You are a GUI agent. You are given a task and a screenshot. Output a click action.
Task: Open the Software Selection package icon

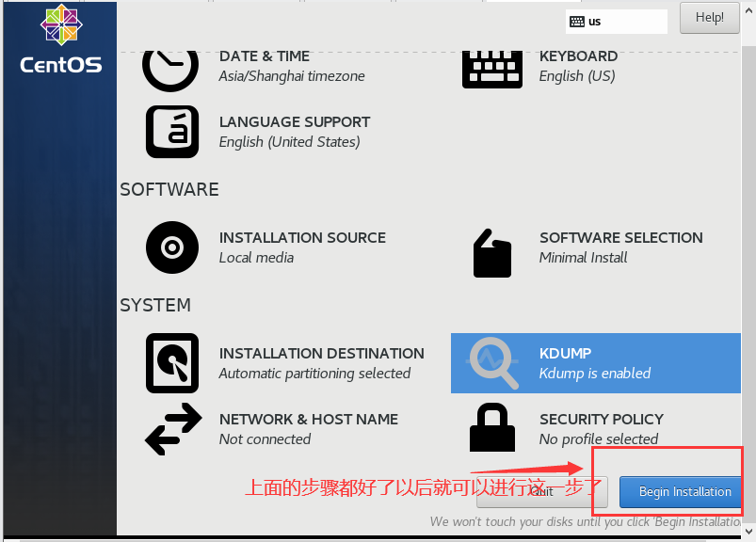click(x=491, y=253)
